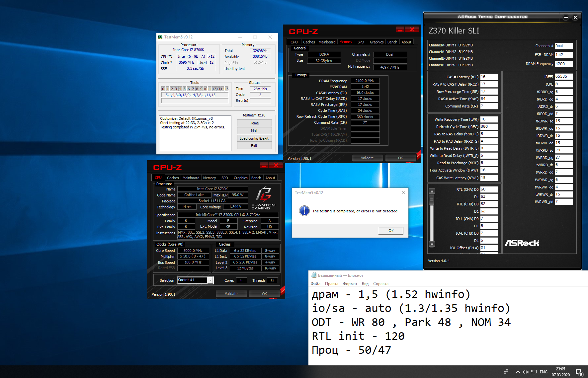Click Validate in CPU-Z Memory window
The width and height of the screenshot is (588, 378).
tap(367, 158)
